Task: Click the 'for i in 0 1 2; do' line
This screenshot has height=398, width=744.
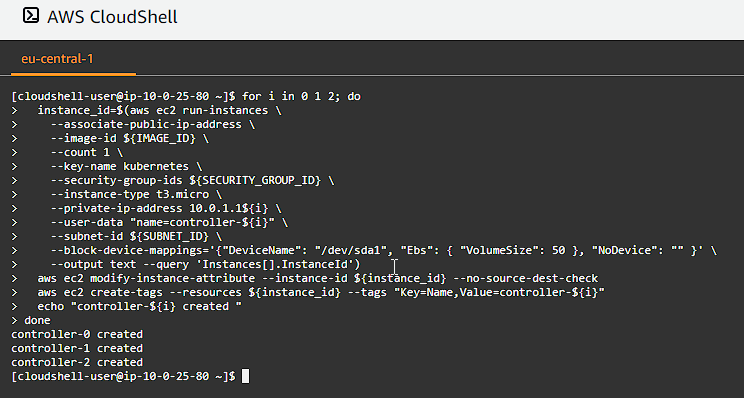Action: [x=301, y=96]
